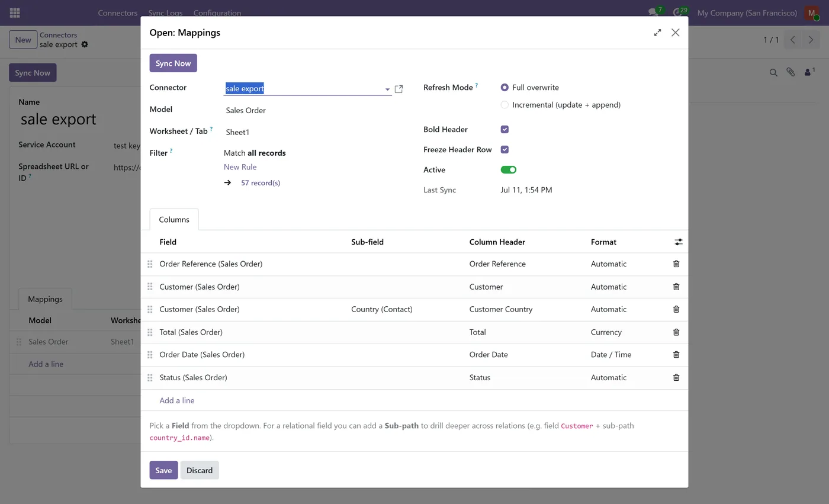Select Incremental (update + append) mode
Viewport: 829px width, 504px height.
(x=505, y=105)
